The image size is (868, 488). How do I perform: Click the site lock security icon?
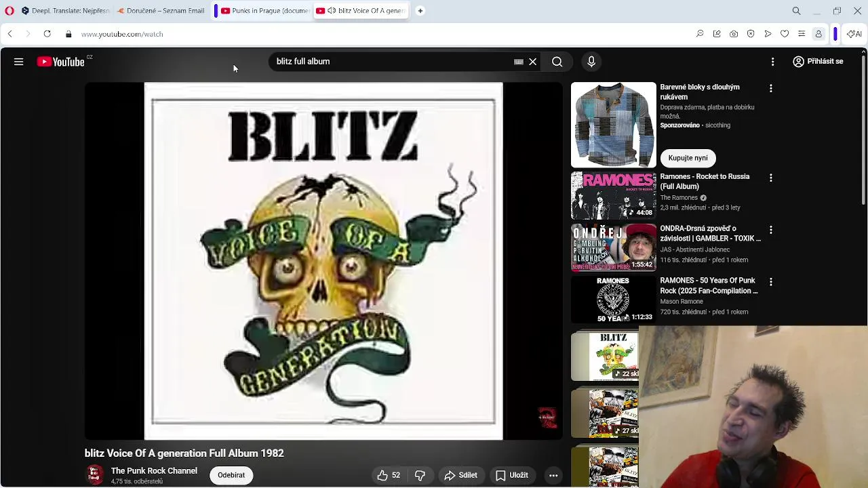[x=68, y=34]
